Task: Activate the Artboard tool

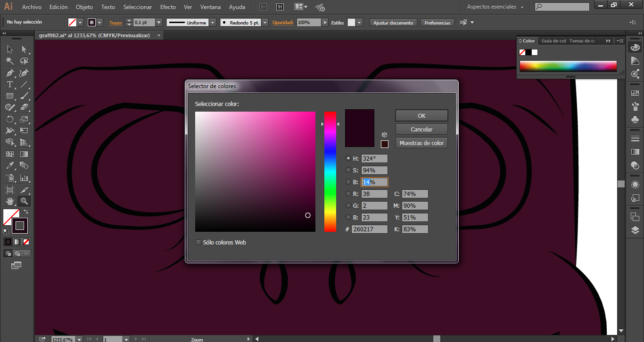Action: (x=10, y=189)
